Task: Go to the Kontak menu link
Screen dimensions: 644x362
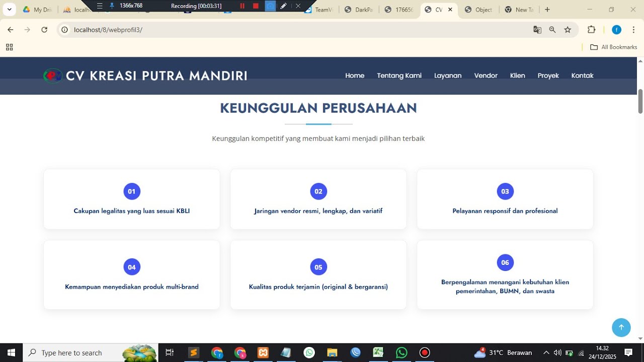Action: click(582, 76)
